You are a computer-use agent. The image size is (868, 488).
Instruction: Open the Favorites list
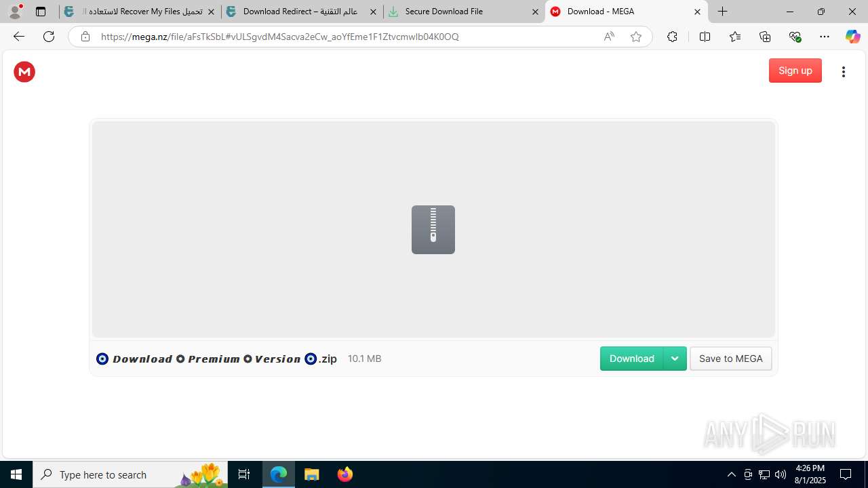735,37
